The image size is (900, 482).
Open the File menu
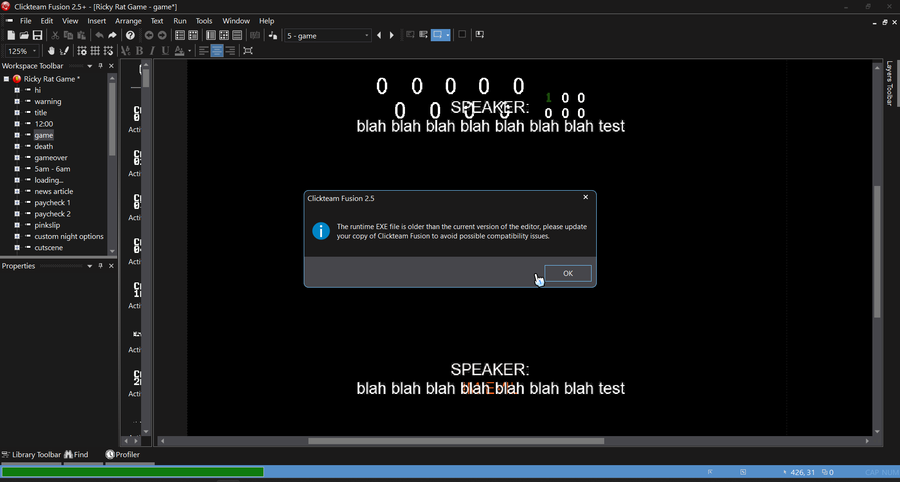pyautogui.click(x=26, y=21)
